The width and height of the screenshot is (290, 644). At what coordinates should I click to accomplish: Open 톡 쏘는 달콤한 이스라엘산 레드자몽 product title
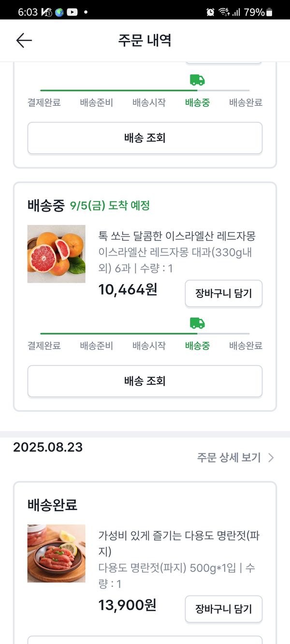tap(177, 236)
